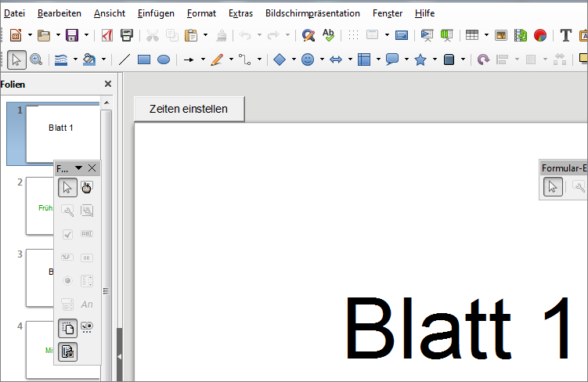Insert an image icon

coord(501,35)
